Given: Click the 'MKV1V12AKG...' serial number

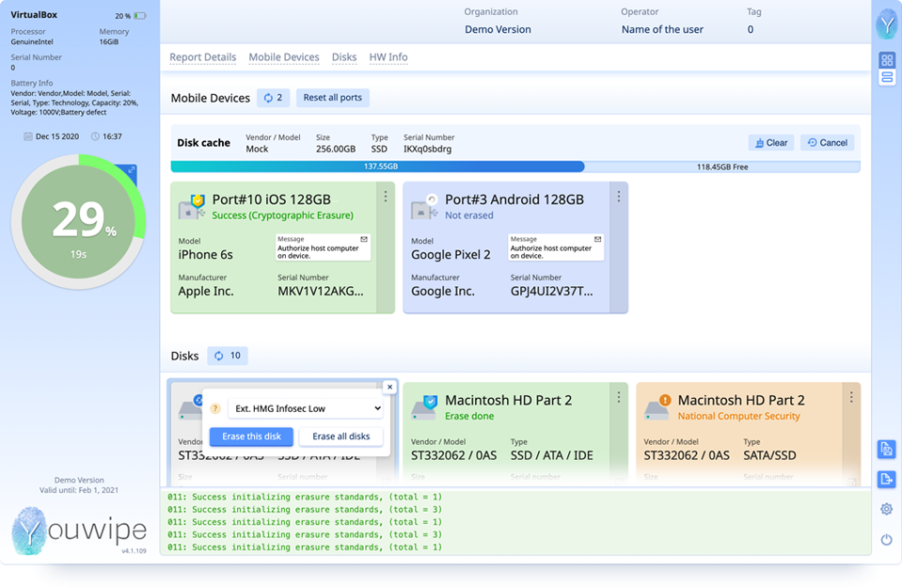Looking at the screenshot, I should click(x=321, y=291).
